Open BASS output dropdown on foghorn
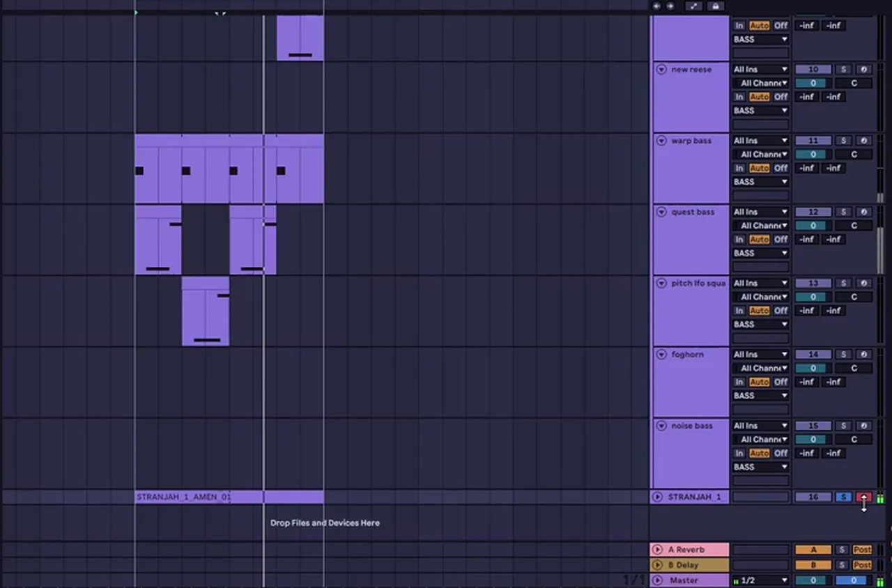 pyautogui.click(x=760, y=396)
